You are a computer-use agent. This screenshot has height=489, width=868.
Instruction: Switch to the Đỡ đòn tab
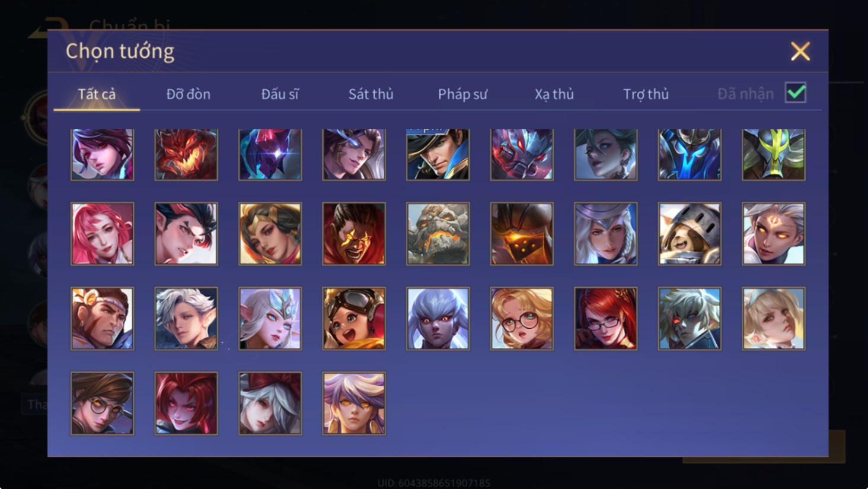(x=188, y=94)
